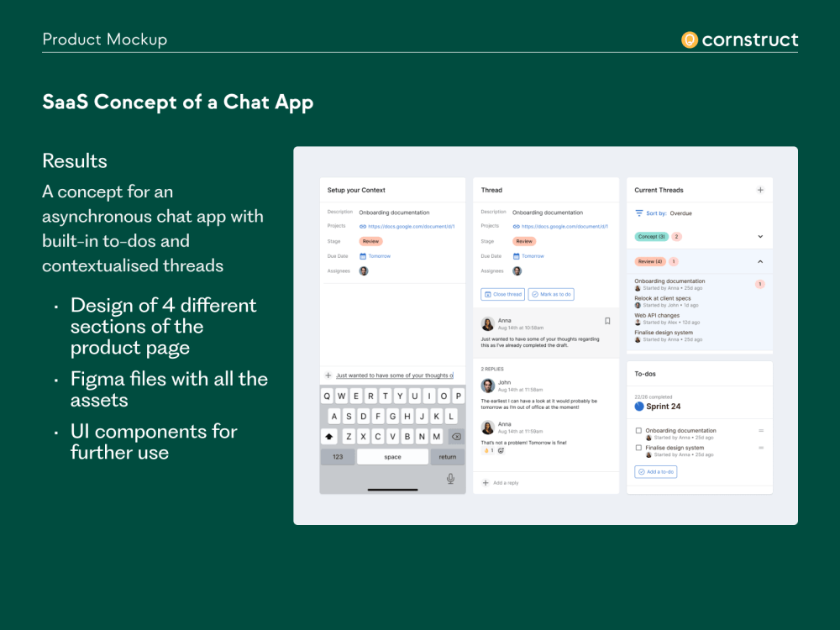Tap the 123 key on the keyboard
The width and height of the screenshot is (840, 630).
click(338, 457)
